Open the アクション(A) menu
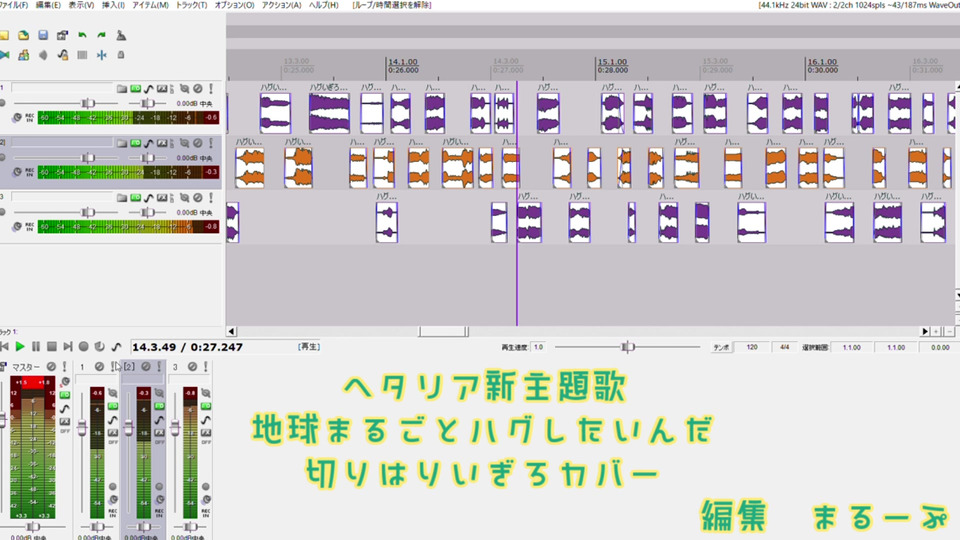The width and height of the screenshot is (960, 540). pyautogui.click(x=281, y=5)
